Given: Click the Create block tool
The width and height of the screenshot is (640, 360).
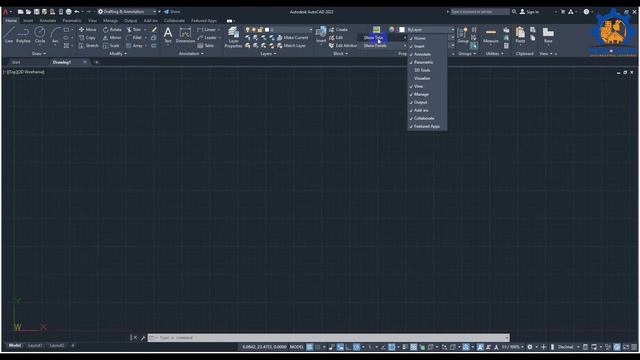Looking at the screenshot, I should [338, 30].
